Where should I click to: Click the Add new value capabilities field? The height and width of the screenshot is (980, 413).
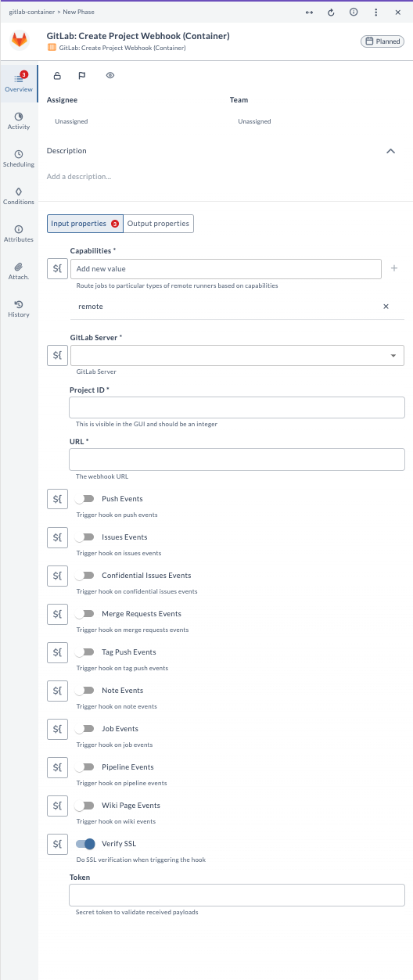(x=225, y=269)
